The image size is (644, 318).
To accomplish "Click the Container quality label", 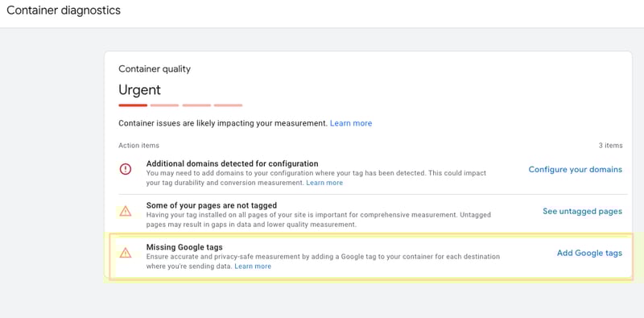I will tap(155, 69).
